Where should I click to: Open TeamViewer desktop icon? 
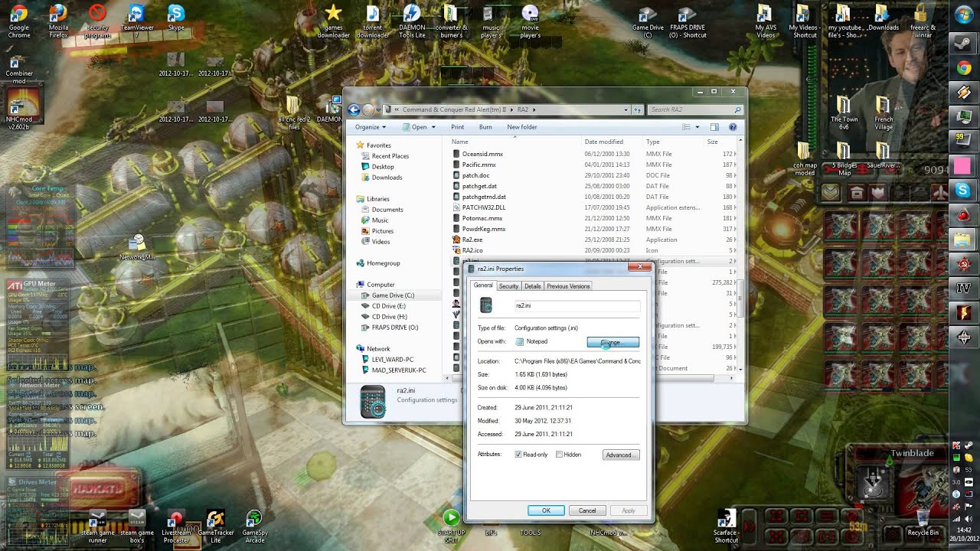(x=137, y=21)
